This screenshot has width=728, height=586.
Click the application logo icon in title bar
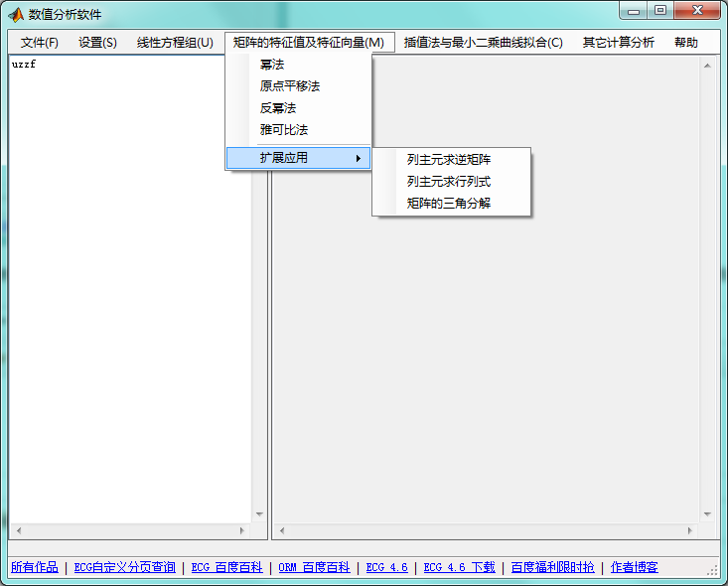click(16, 15)
